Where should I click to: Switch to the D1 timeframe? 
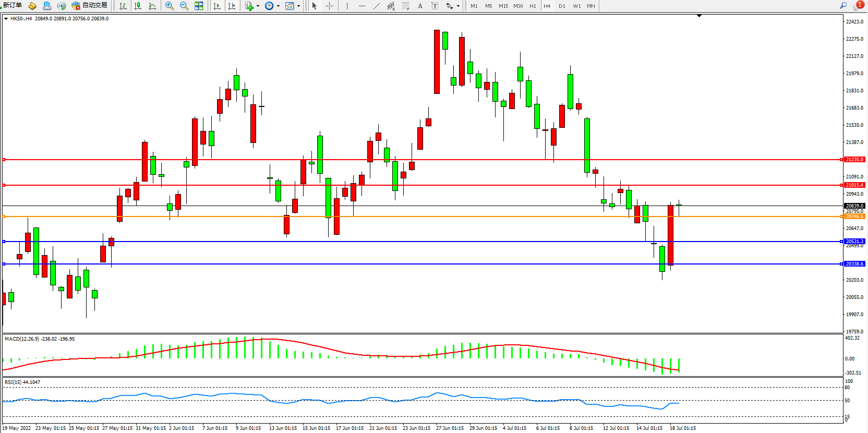point(562,6)
